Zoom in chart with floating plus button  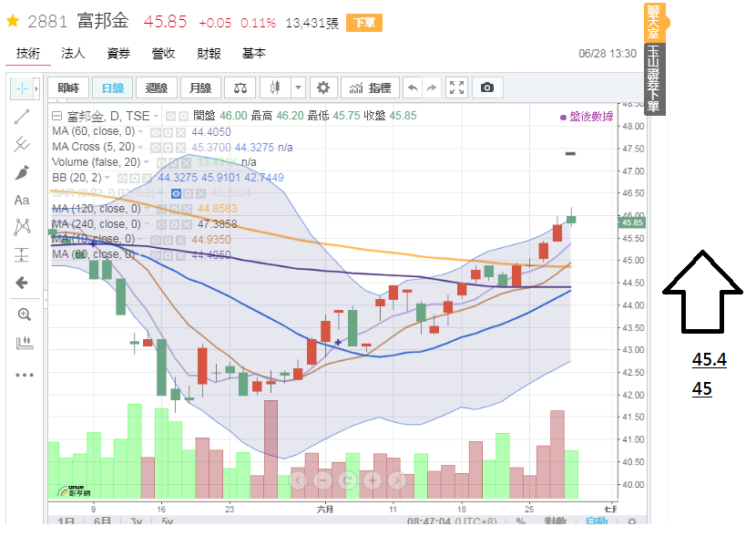[x=373, y=480]
